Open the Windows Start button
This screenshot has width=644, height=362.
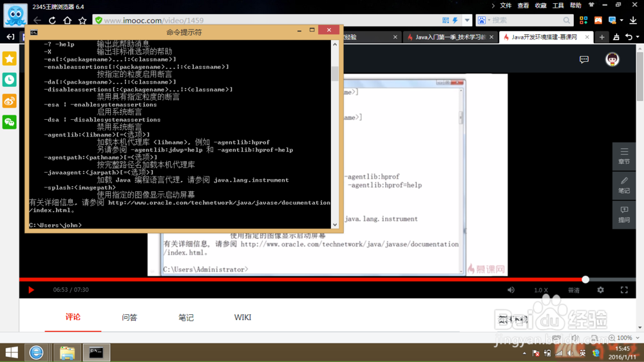tap(12, 352)
